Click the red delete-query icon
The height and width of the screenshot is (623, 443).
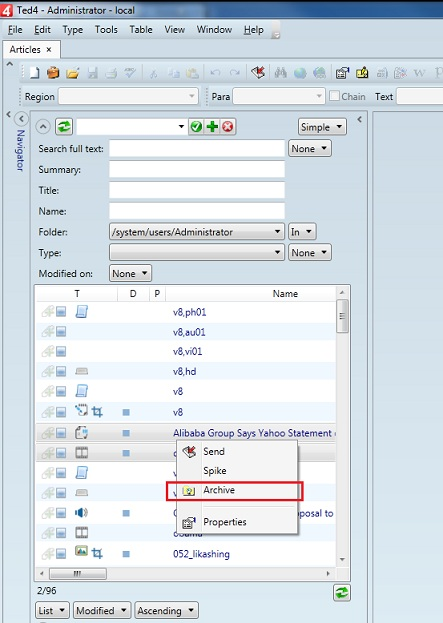(x=228, y=127)
